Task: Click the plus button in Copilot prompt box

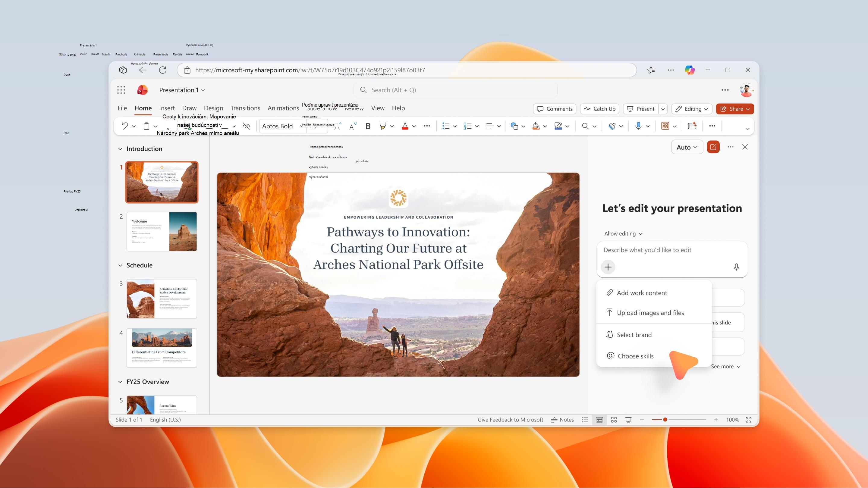Action: [608, 267]
